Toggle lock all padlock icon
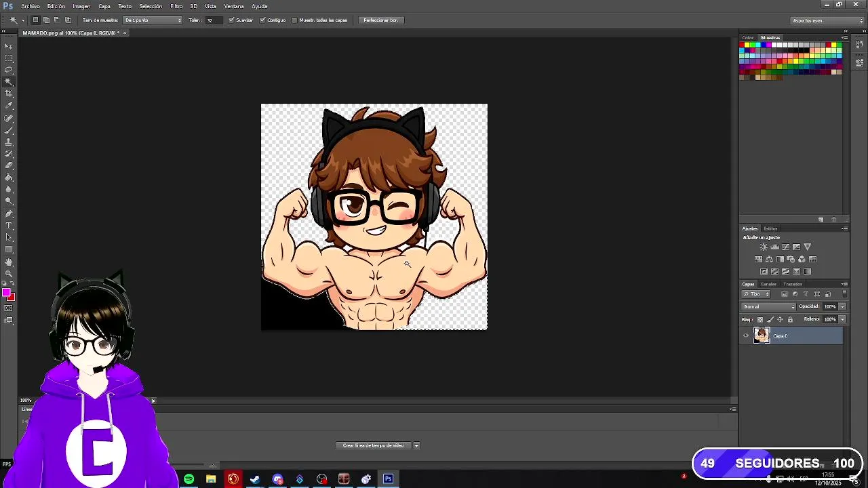Viewport: 868px width, 488px height. pos(790,319)
